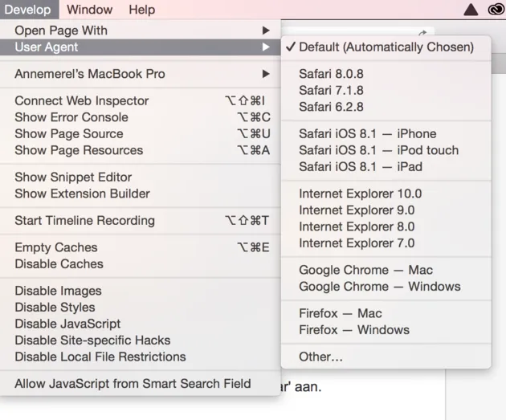Screen dimensions: 506x420
Task: Expand Annemerel's MacBook Pro submenu
Action: click(140, 74)
